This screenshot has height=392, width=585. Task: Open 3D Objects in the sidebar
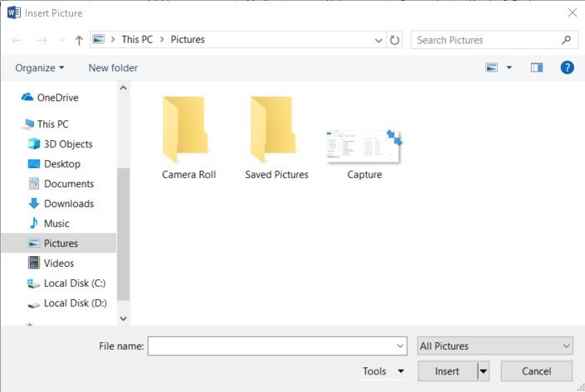[x=61, y=144]
